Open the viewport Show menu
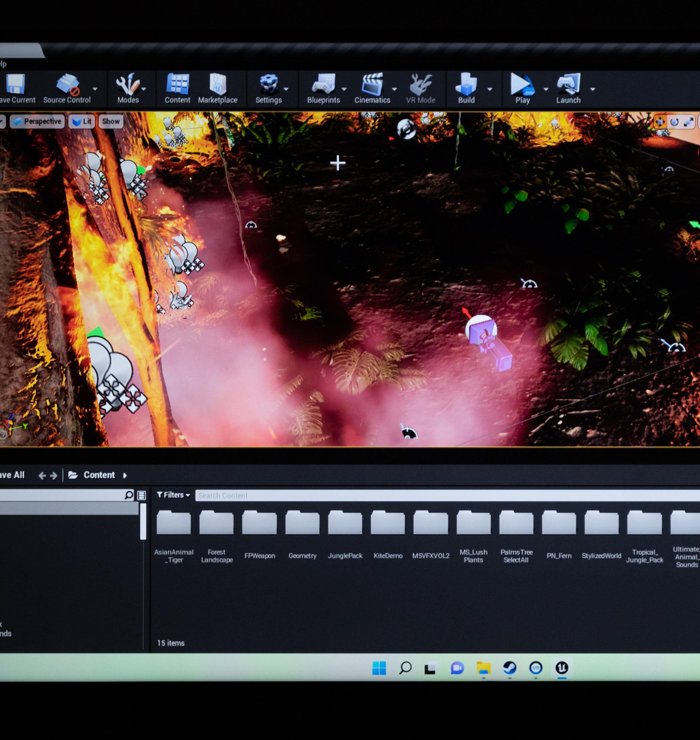Screen dimensions: 700x740 click(x=111, y=121)
